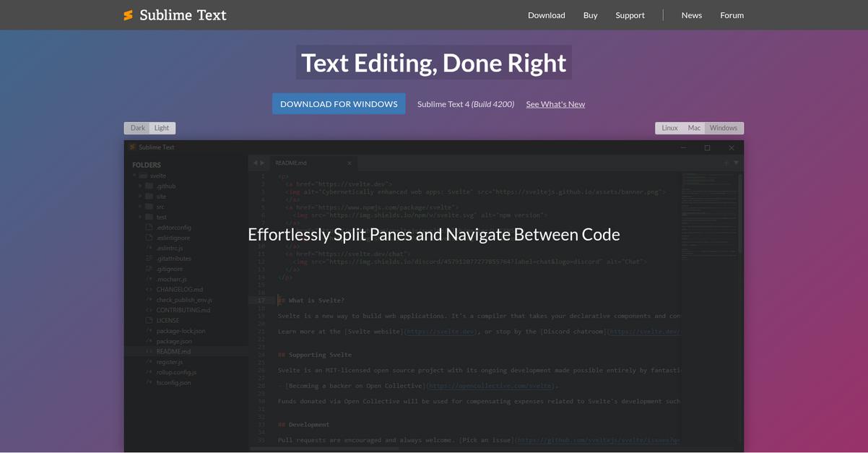Select the Windows platform toggle

724,128
